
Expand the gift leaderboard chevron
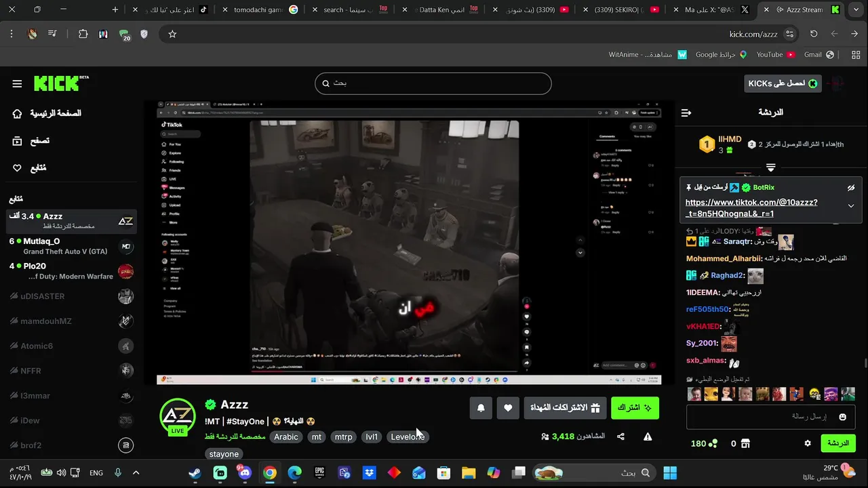(770, 167)
